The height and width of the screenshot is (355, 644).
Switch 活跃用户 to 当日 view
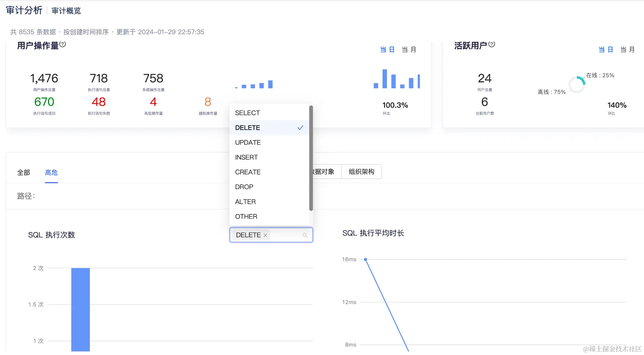[x=606, y=49]
